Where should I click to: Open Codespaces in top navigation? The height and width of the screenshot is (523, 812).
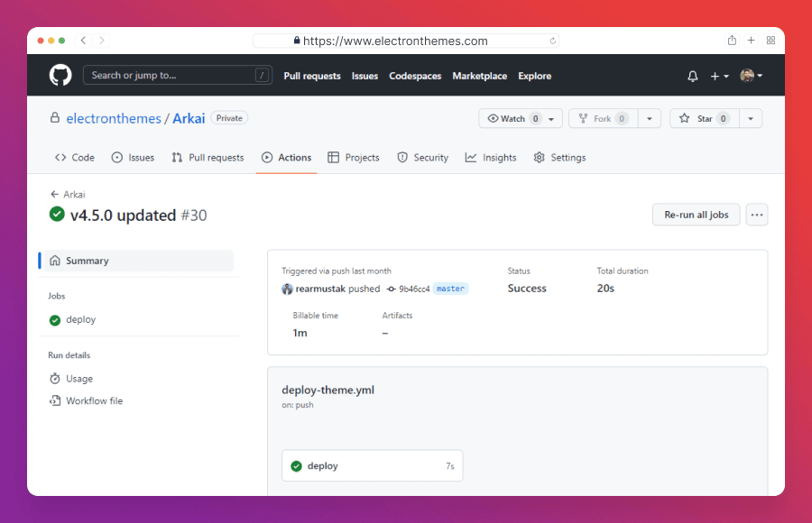coord(415,76)
